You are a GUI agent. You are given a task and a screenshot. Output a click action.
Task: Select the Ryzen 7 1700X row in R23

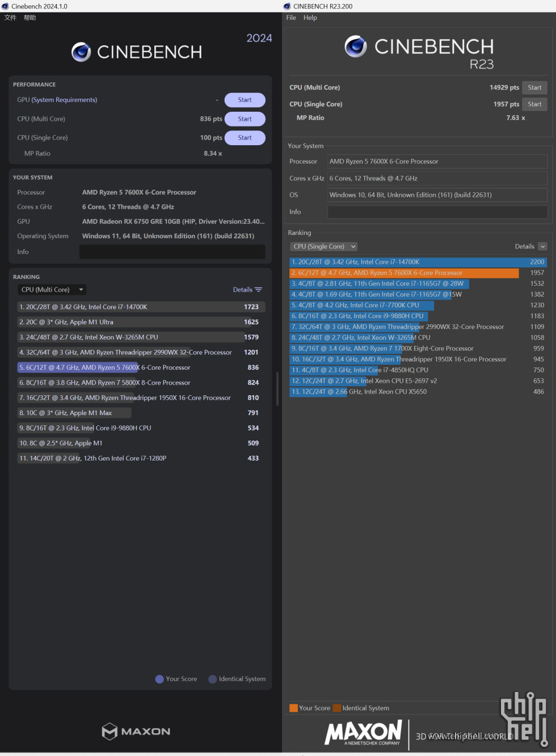418,348
